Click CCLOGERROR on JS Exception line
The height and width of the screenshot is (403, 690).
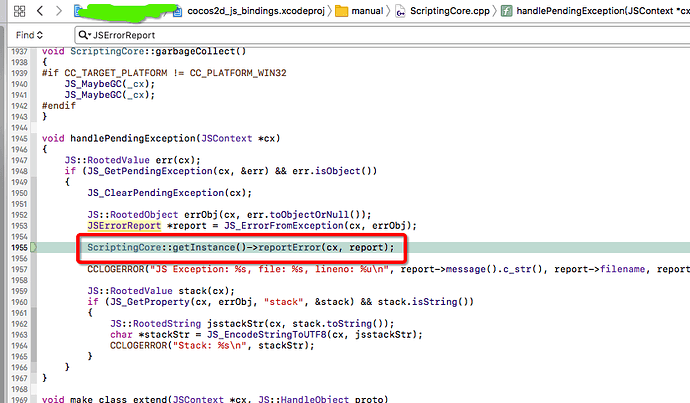[116, 269]
